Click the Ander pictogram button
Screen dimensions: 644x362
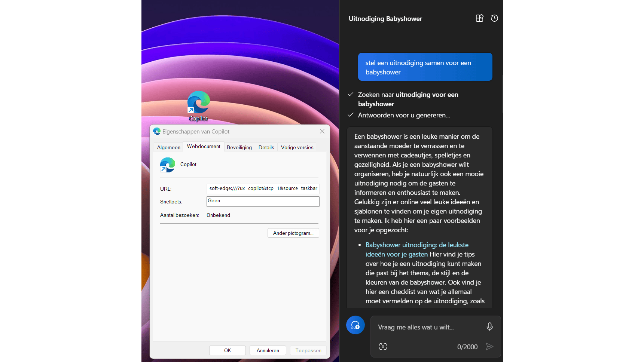pyautogui.click(x=293, y=233)
